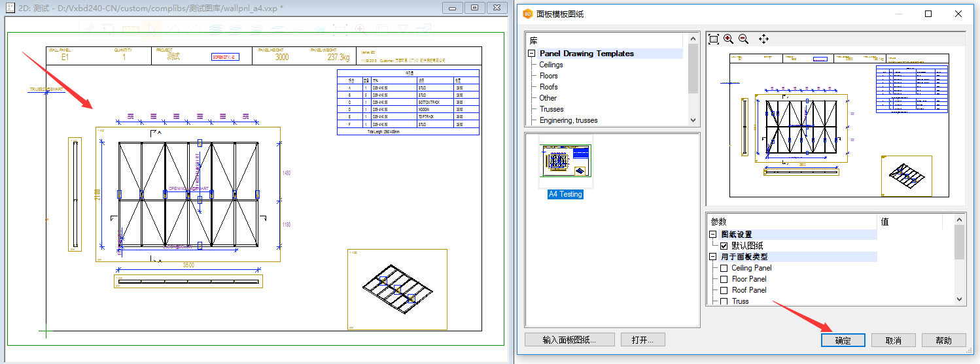Uncheck the 默认图纸 checkbox

pyautogui.click(x=724, y=246)
